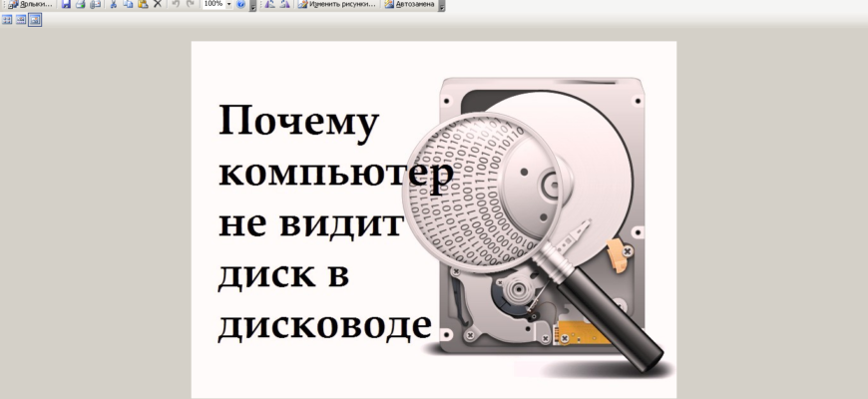Switch to single picture view
The image size is (868, 399).
point(35,20)
